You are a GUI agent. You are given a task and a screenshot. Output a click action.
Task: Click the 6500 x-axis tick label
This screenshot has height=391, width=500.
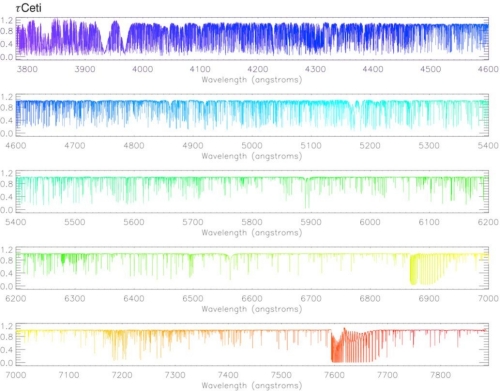(x=193, y=298)
